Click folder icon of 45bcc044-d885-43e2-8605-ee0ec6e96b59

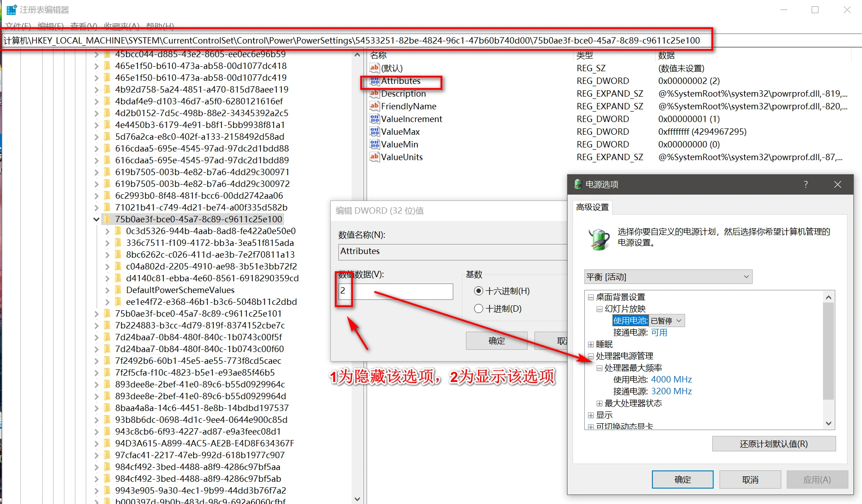pos(107,54)
